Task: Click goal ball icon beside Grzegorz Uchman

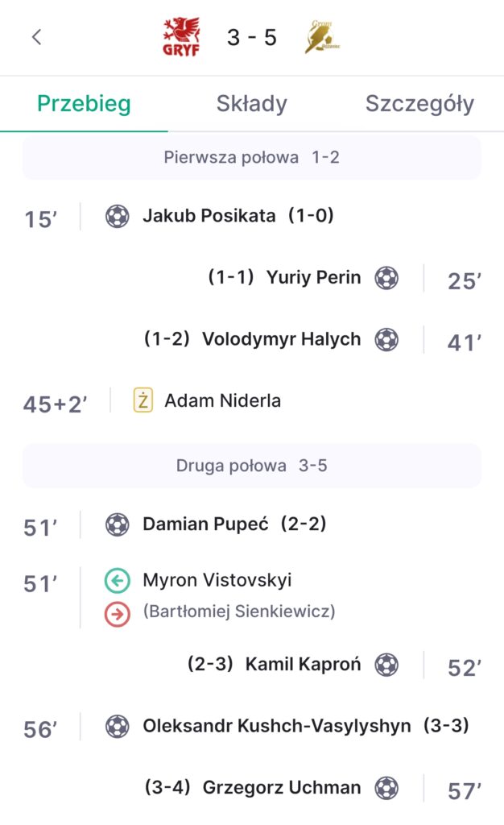Action: pos(386,787)
